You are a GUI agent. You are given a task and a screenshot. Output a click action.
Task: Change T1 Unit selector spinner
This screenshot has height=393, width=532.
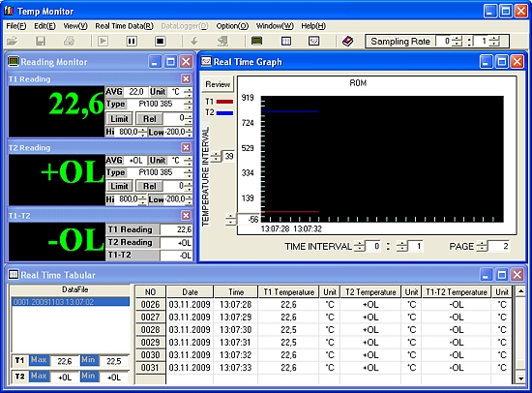pos(189,92)
